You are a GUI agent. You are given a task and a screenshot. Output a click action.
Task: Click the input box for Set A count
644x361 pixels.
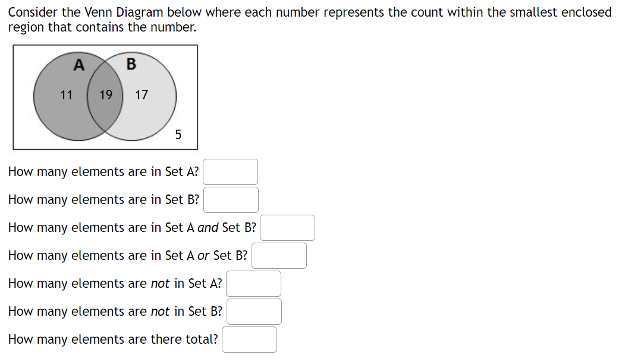click(x=230, y=171)
